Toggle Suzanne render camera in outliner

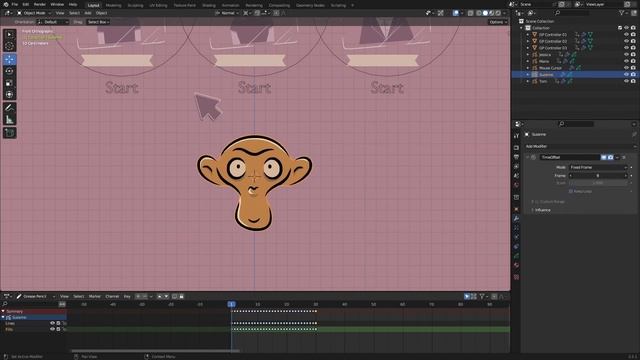[633, 75]
